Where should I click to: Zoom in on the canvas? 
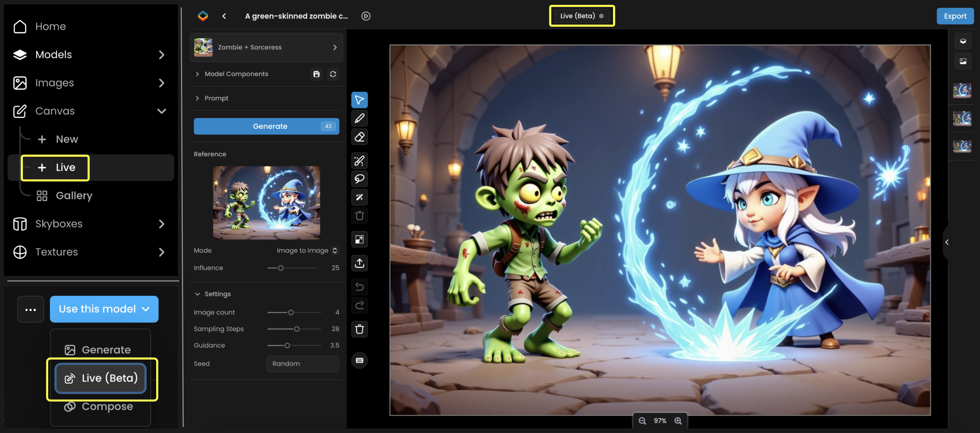[678, 420]
